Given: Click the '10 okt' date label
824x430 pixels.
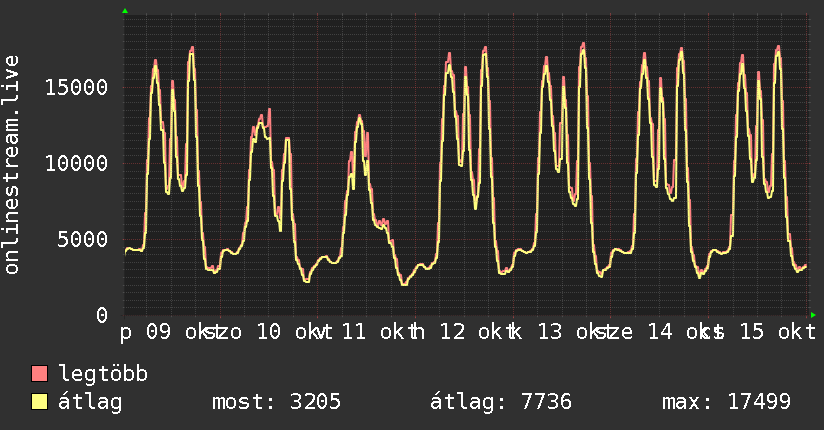Looking at the screenshot, I should (x=288, y=332).
